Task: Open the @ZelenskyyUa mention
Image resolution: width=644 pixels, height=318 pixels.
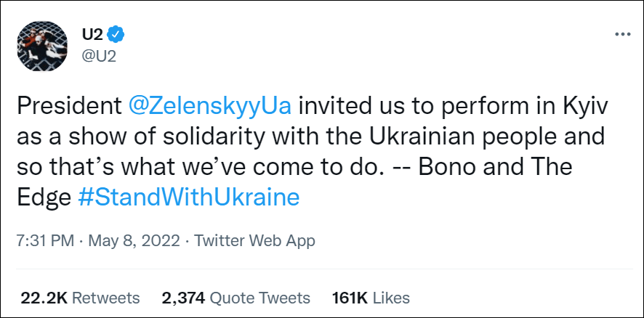Action: [x=210, y=105]
